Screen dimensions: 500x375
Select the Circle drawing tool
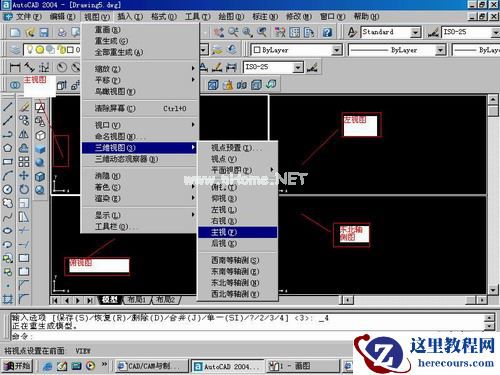pos(8,189)
